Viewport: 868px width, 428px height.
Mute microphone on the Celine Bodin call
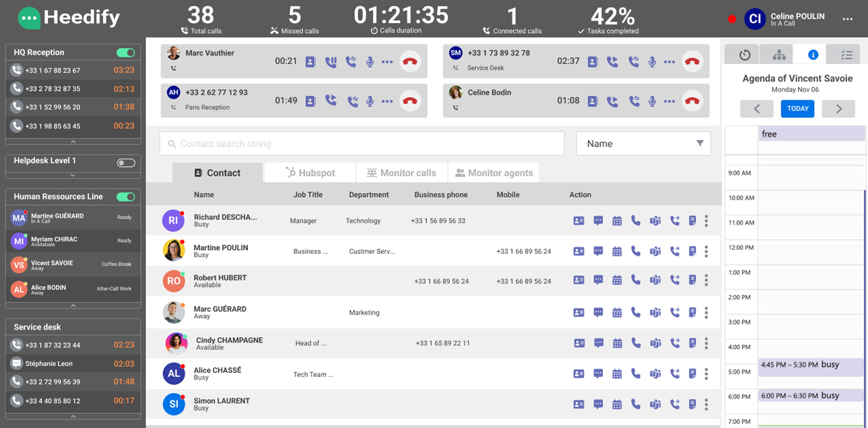tap(652, 101)
